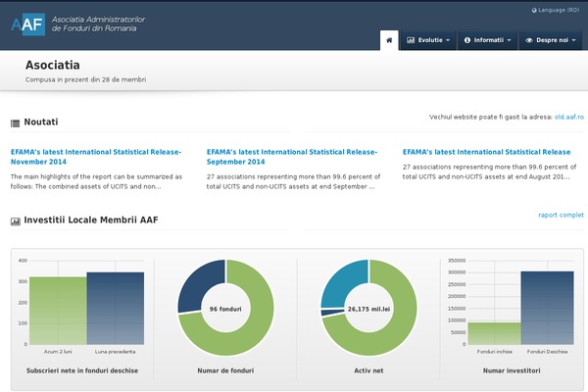Click the AAF logo

tap(28, 24)
